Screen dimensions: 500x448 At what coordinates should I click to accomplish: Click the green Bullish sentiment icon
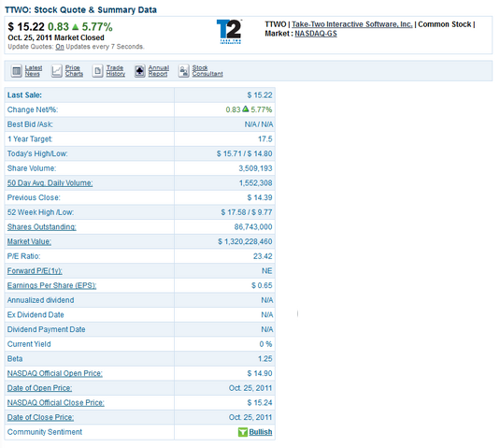coord(243,432)
